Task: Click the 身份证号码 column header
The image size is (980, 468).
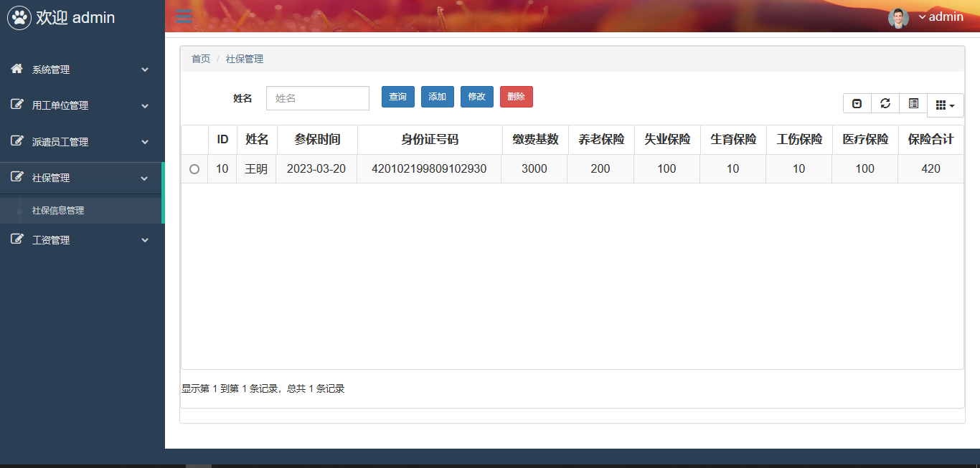Action: click(x=430, y=140)
